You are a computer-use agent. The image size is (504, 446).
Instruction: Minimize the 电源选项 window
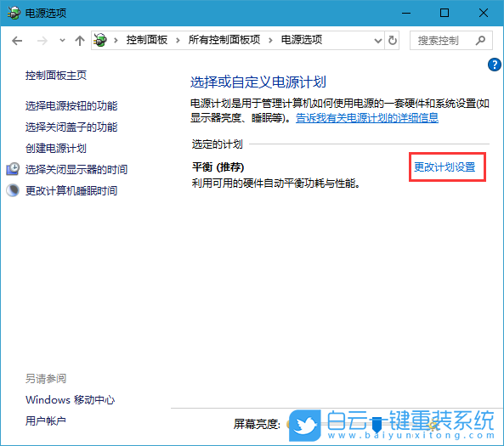click(x=406, y=14)
